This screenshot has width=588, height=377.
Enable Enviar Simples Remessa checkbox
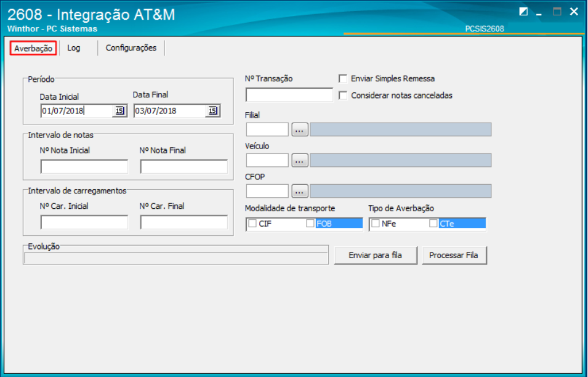coord(343,78)
